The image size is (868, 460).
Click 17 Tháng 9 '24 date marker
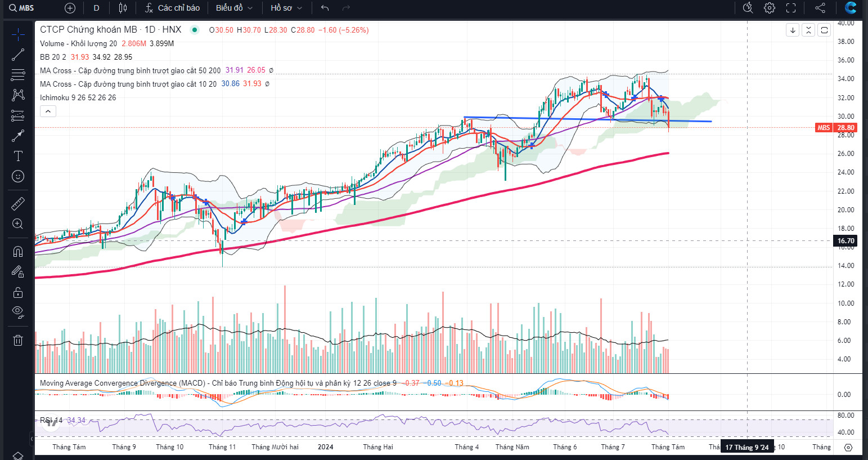point(747,447)
